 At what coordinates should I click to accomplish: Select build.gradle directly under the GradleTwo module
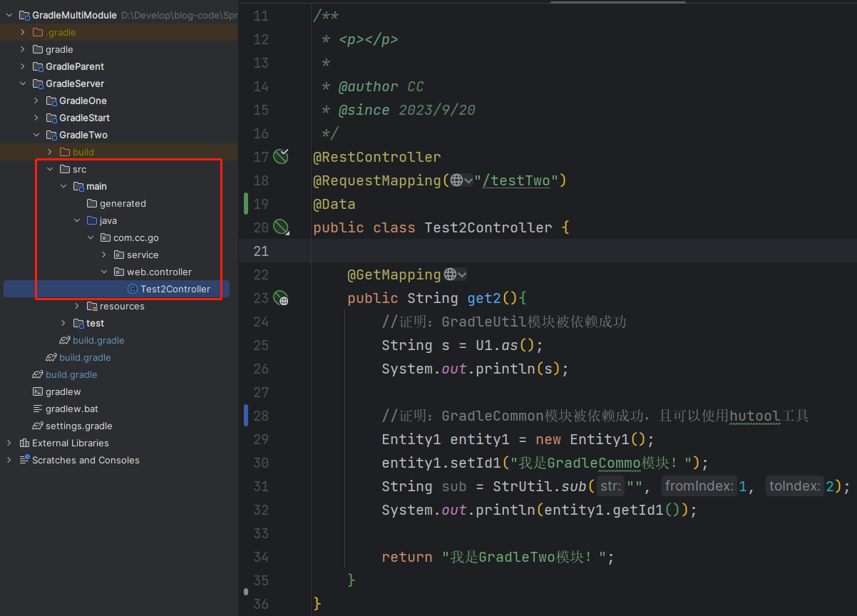[98, 340]
